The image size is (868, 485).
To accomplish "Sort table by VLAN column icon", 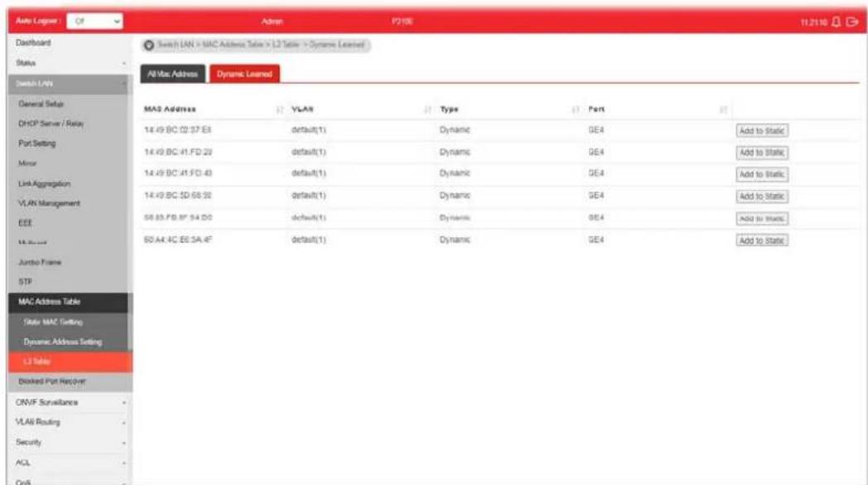I will tap(427, 109).
